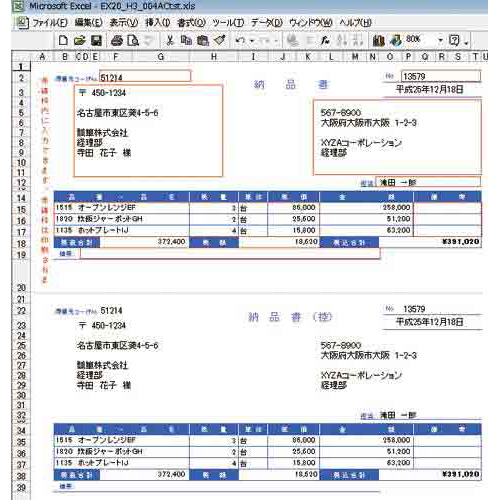This screenshot has height=500, width=500.
Task: Select the Format Painter brush icon
Action: pos(219,40)
